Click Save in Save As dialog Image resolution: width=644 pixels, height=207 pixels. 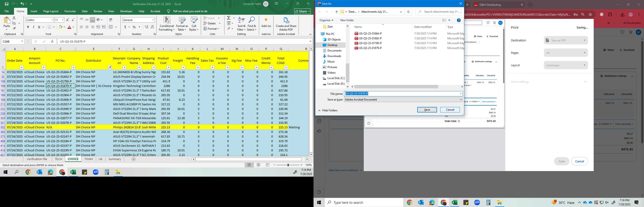click(x=427, y=110)
